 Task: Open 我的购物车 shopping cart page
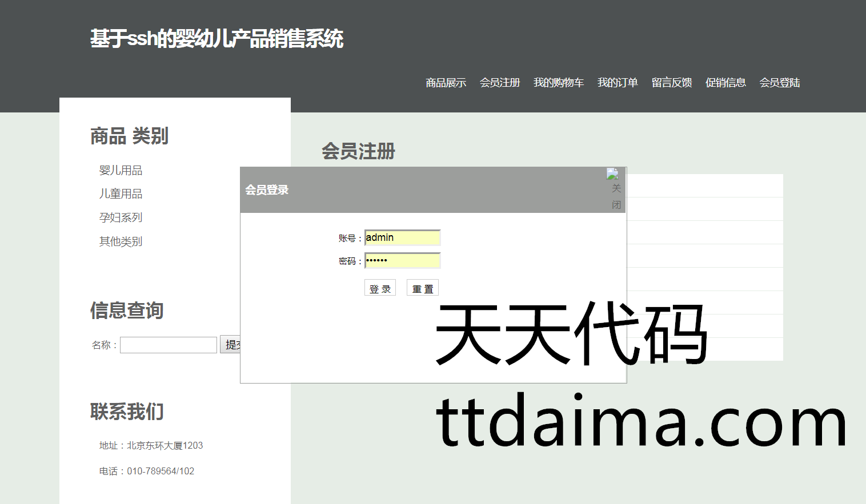(x=558, y=83)
